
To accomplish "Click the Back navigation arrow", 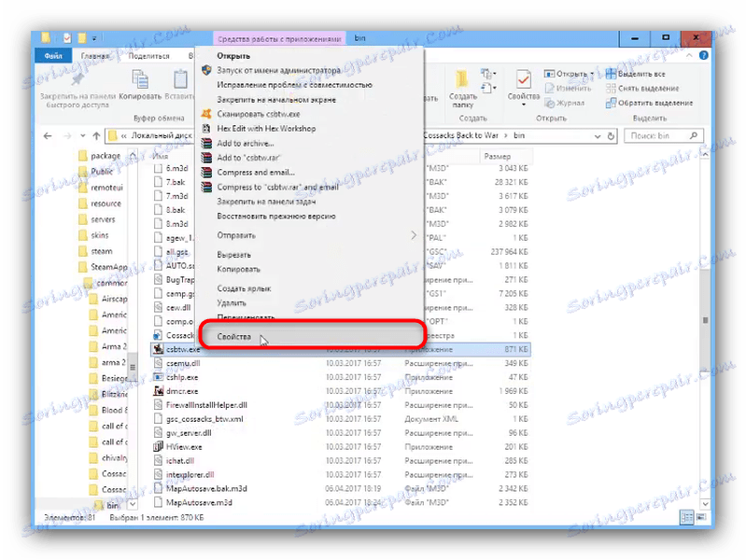I will (48, 135).
